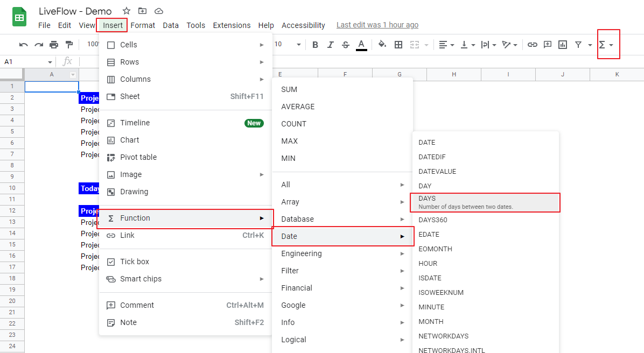Select AVERAGE function
Image resolution: width=644 pixels, height=353 pixels.
point(342,107)
